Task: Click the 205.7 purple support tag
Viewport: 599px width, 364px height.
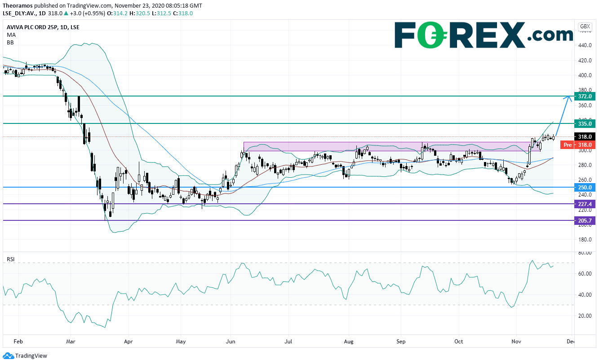Action: pyautogui.click(x=585, y=220)
